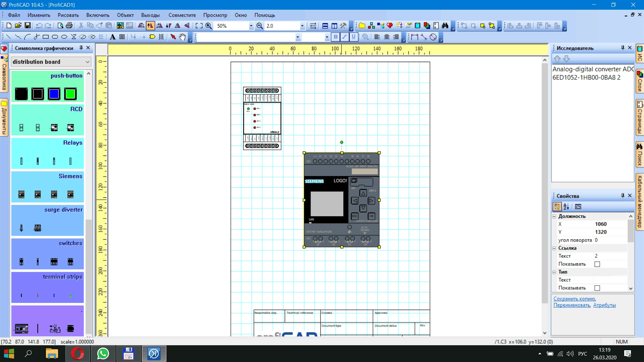Image resolution: width=644 pixels, height=362 pixels.
Task: Select the line drawing tool
Action: coord(8,37)
